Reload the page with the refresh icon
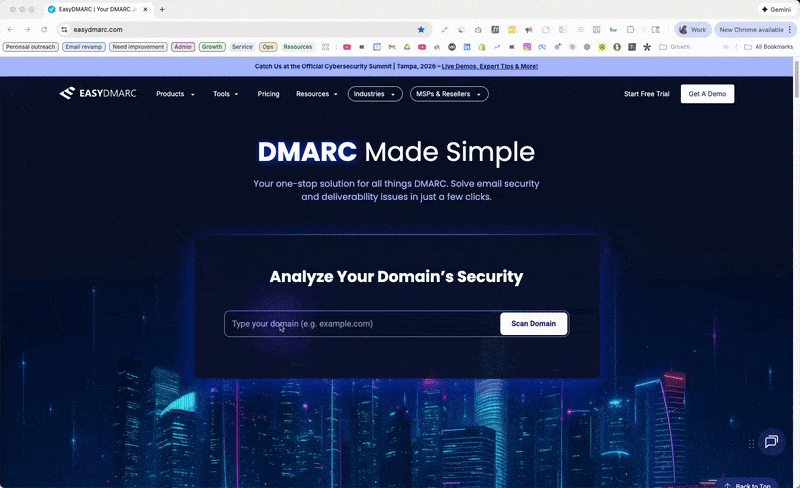 (44, 30)
